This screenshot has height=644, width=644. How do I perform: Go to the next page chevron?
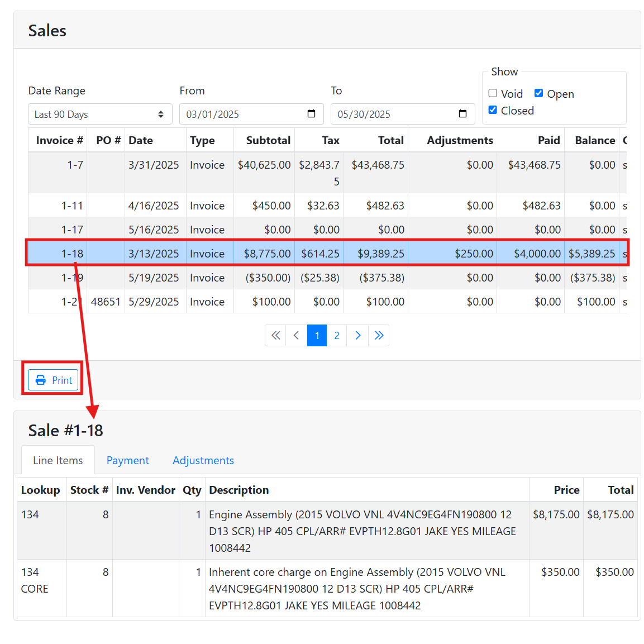357,335
